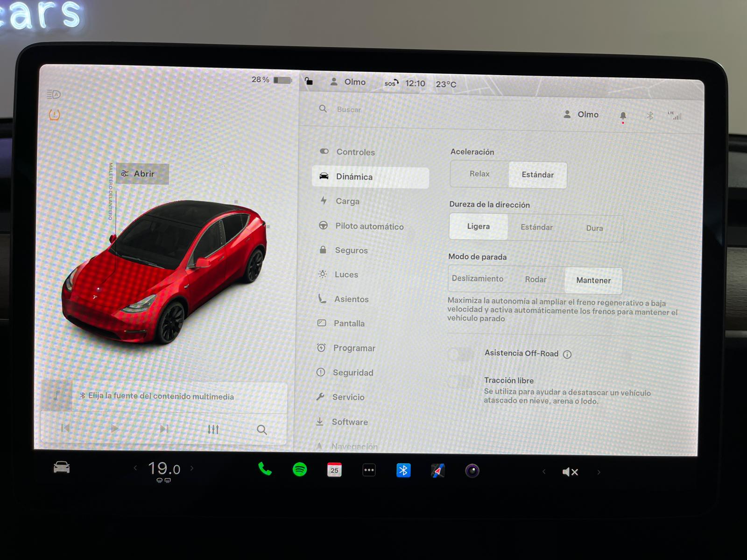Open the Bluetooth app in bottom bar
The image size is (747, 560).
[x=403, y=470]
